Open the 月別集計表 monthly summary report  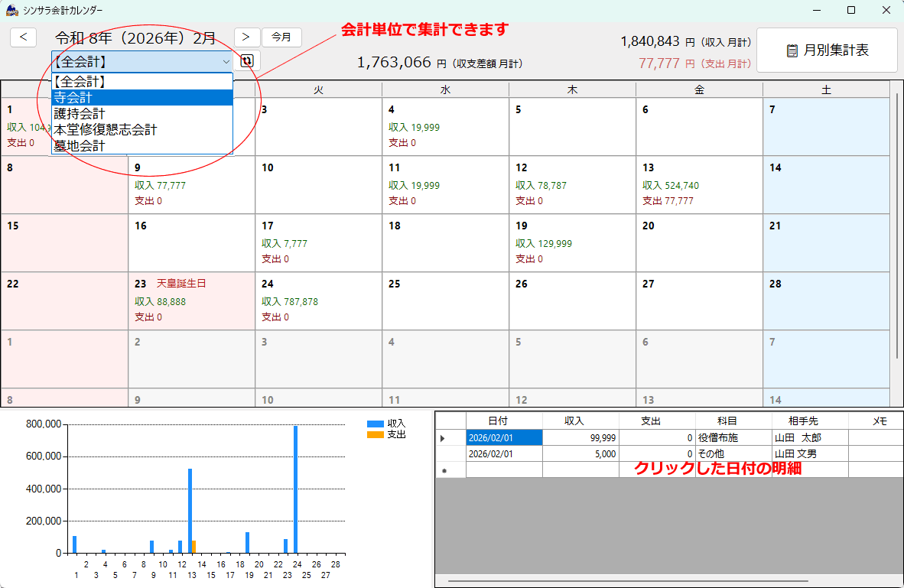point(827,50)
